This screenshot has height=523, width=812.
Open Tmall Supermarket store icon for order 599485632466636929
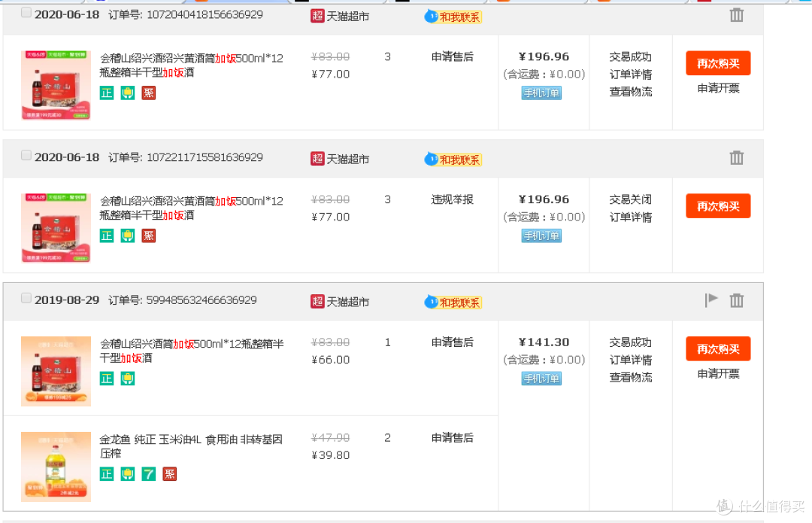coord(317,301)
